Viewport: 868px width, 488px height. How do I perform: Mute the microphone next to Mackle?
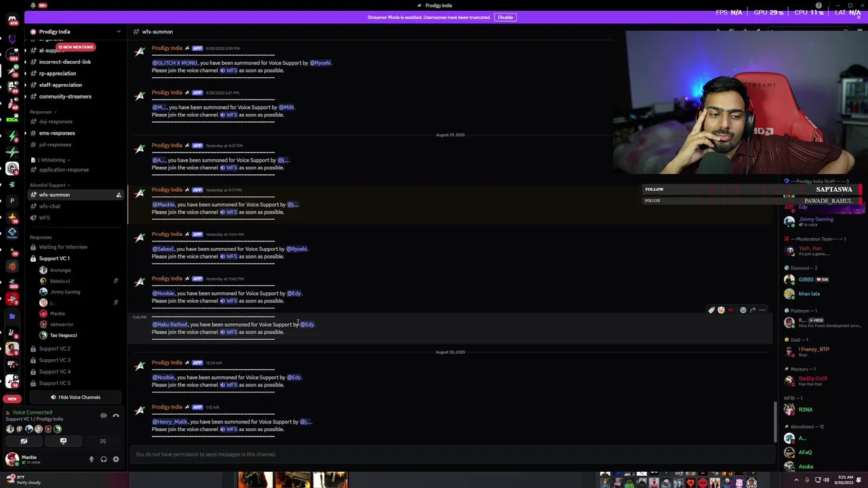(92, 460)
